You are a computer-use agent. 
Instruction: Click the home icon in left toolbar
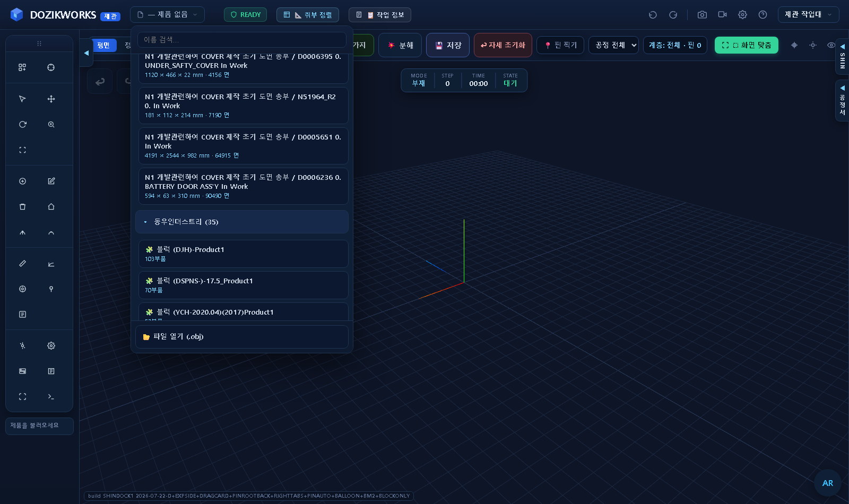point(51,207)
